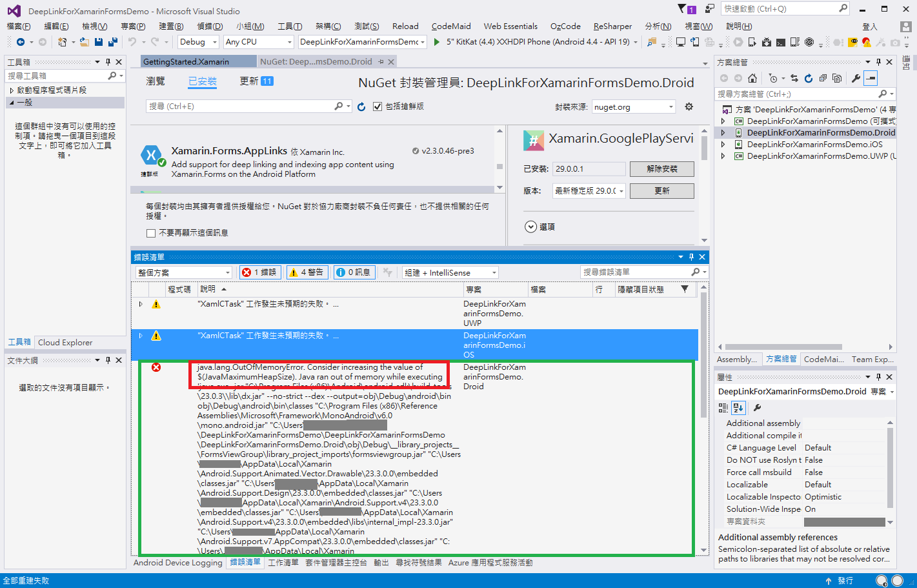
Task: Open the package source nuget.org dropdown
Action: [634, 107]
